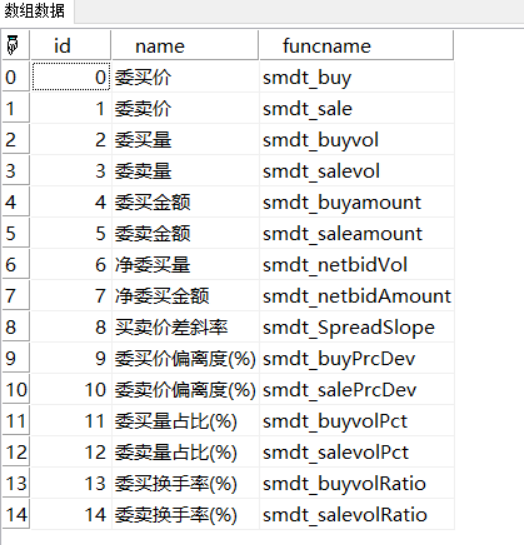Select row header 14

click(x=16, y=515)
